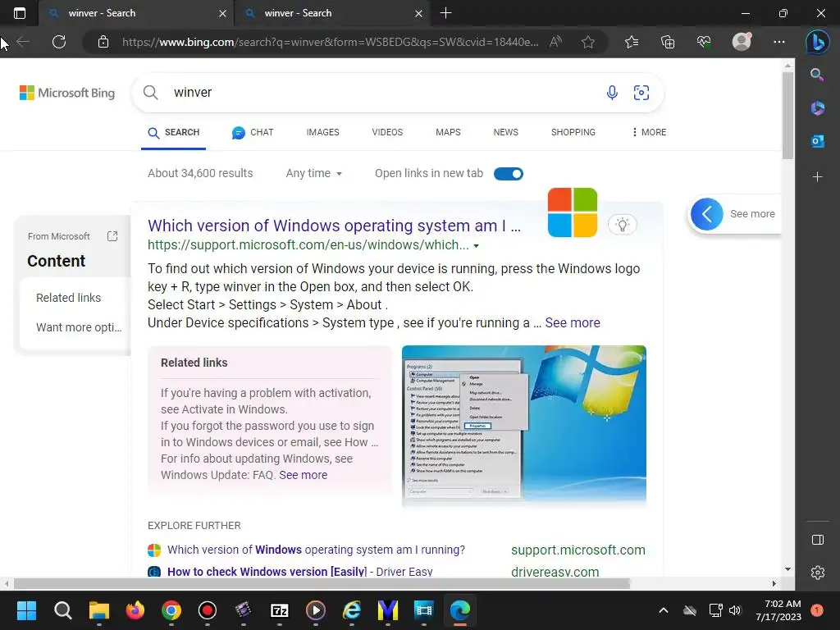This screenshot has width=840, height=630.
Task: Switch to the IMAGES tab
Action: coord(322,132)
